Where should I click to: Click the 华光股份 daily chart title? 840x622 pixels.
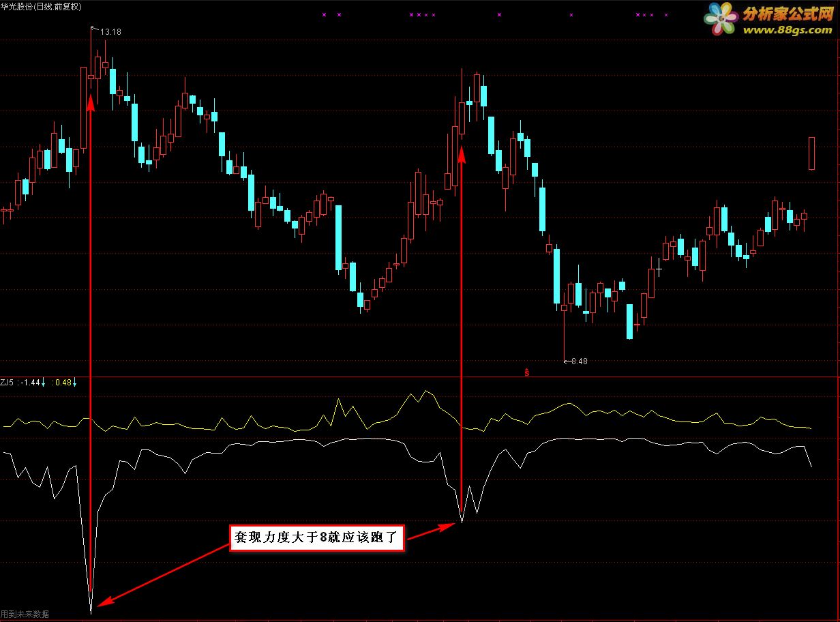41,5
